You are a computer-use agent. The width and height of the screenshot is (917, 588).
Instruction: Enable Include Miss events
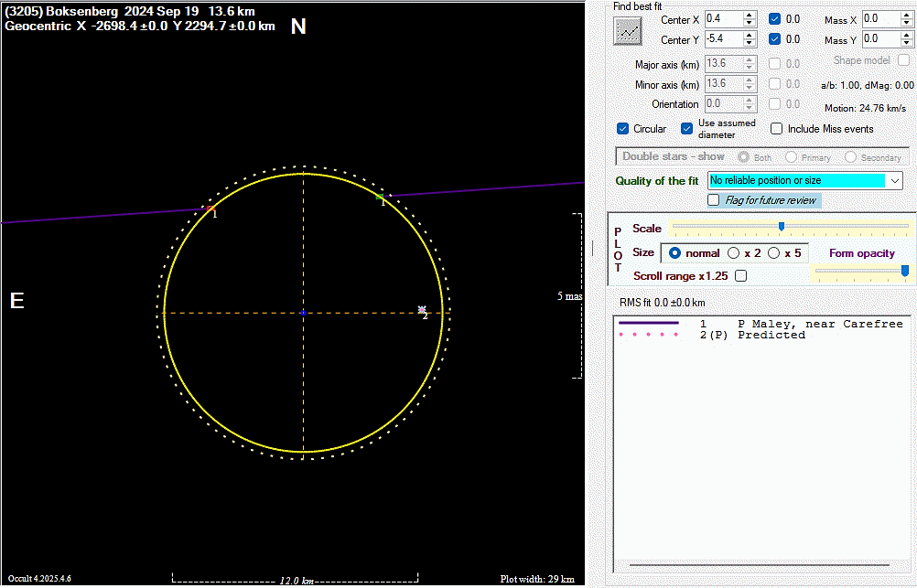coord(777,129)
